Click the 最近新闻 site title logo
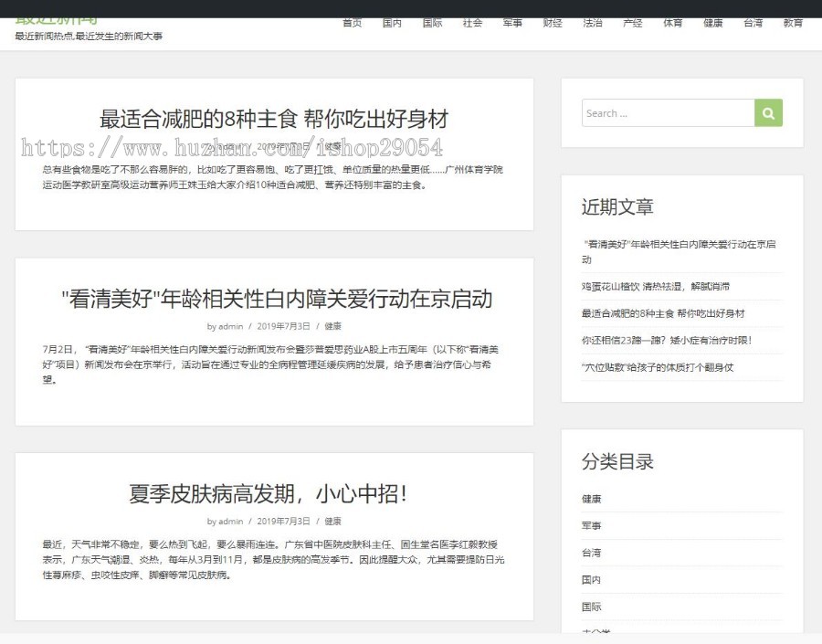 tap(57, 18)
